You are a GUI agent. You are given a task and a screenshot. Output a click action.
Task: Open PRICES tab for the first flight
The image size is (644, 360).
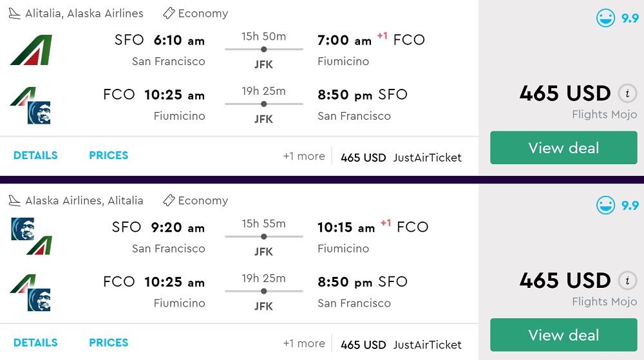(108, 155)
